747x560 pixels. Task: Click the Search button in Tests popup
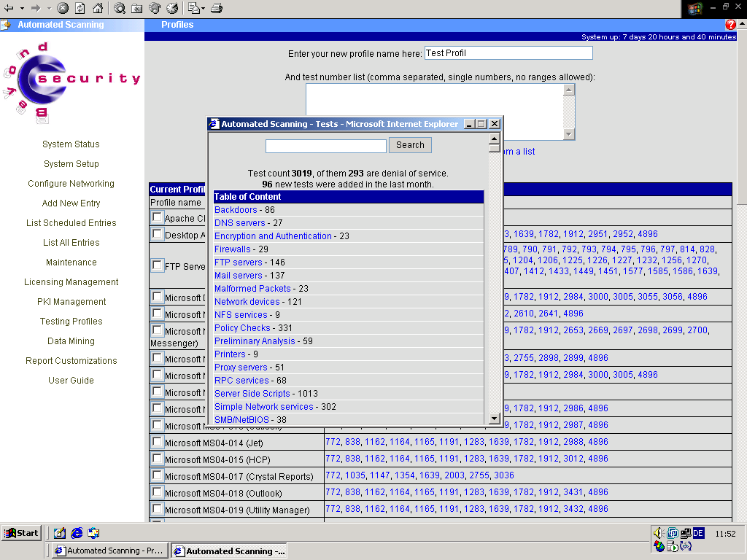tap(410, 145)
